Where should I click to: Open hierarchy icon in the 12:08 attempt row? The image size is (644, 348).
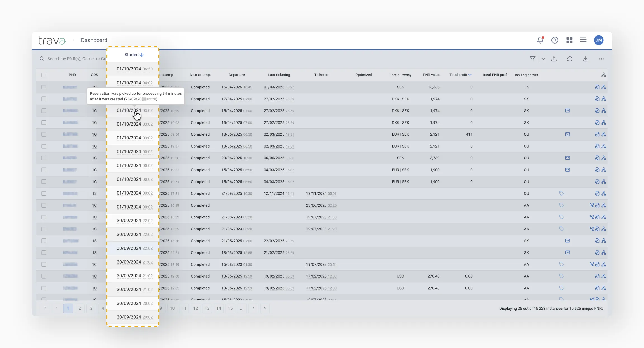click(x=604, y=276)
